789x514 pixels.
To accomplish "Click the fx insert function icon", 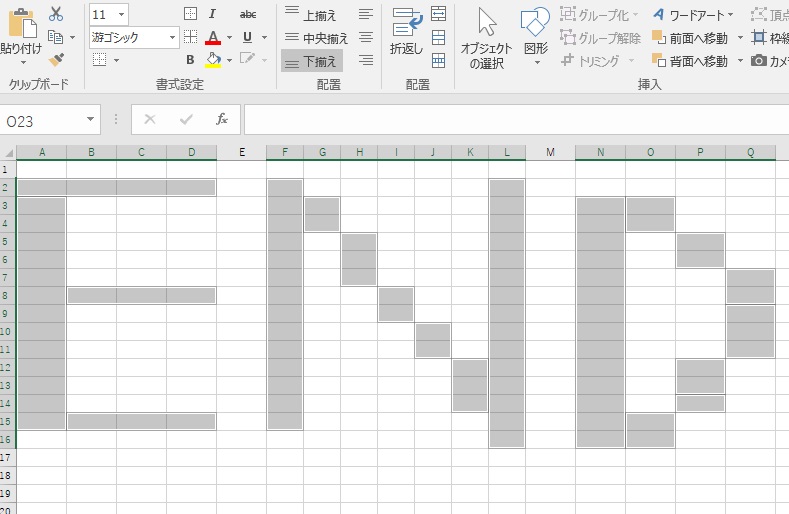I will [x=221, y=119].
